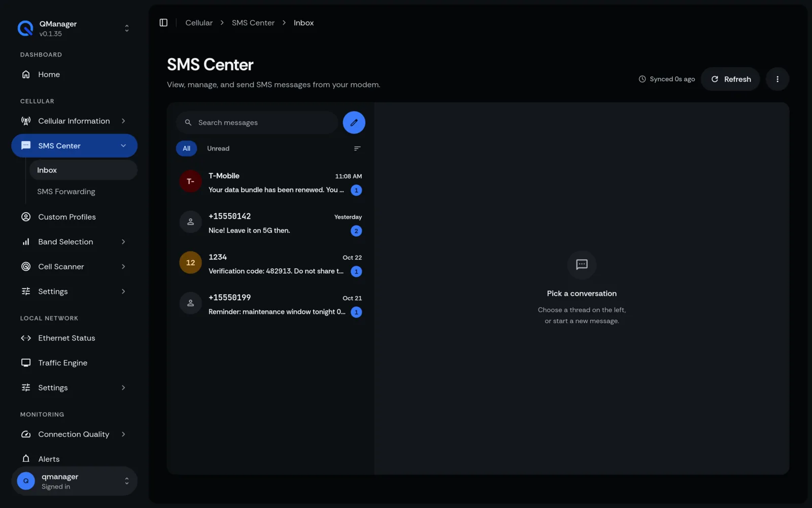The height and width of the screenshot is (508, 812).
Task: Go to SMS Center breadcrumb link
Action: (x=253, y=23)
